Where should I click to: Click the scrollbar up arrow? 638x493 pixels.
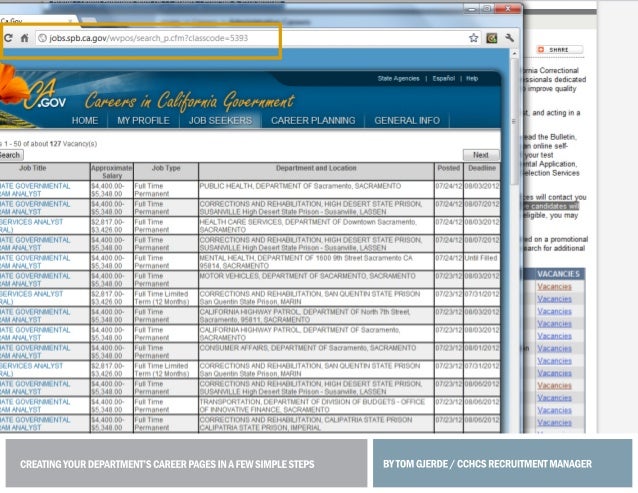coord(514,54)
